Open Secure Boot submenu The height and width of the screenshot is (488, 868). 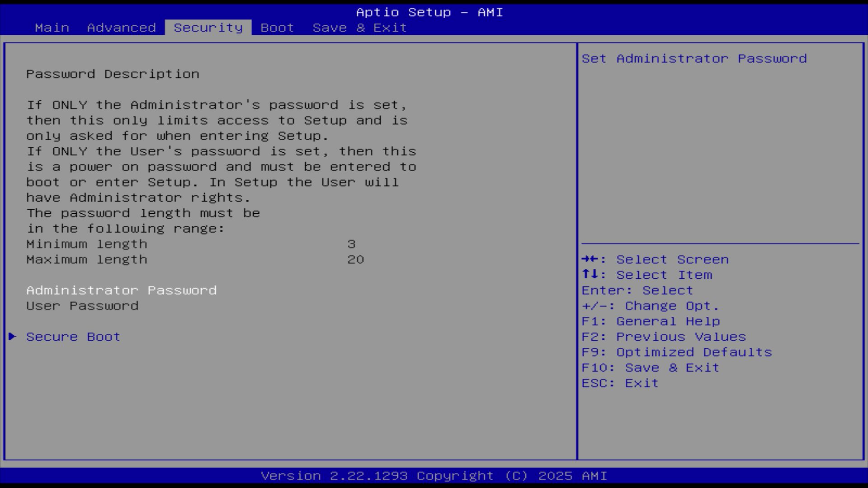[x=73, y=337]
